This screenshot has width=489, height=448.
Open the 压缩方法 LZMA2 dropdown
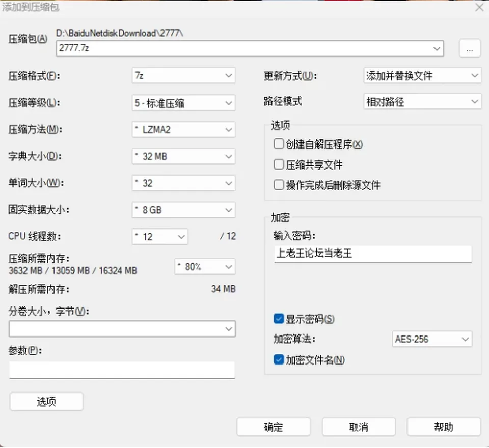(x=184, y=129)
